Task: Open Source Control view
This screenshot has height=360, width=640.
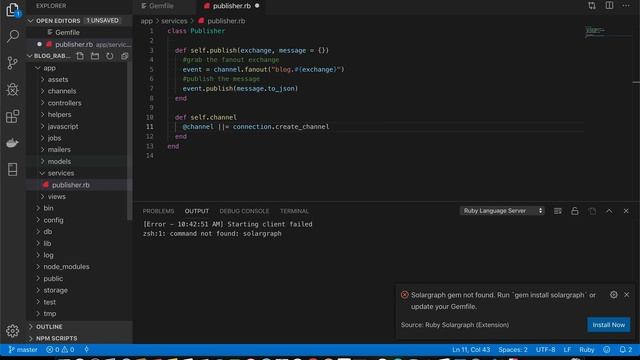Action: (13, 62)
